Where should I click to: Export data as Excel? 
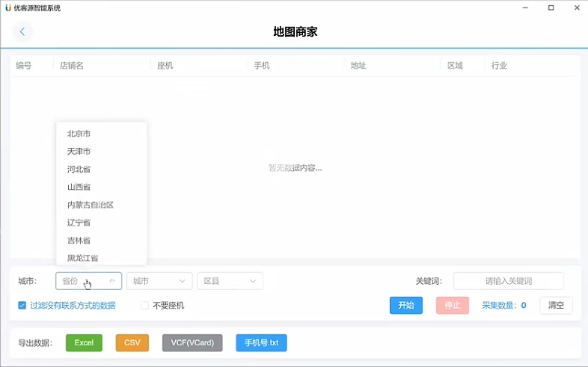point(84,343)
